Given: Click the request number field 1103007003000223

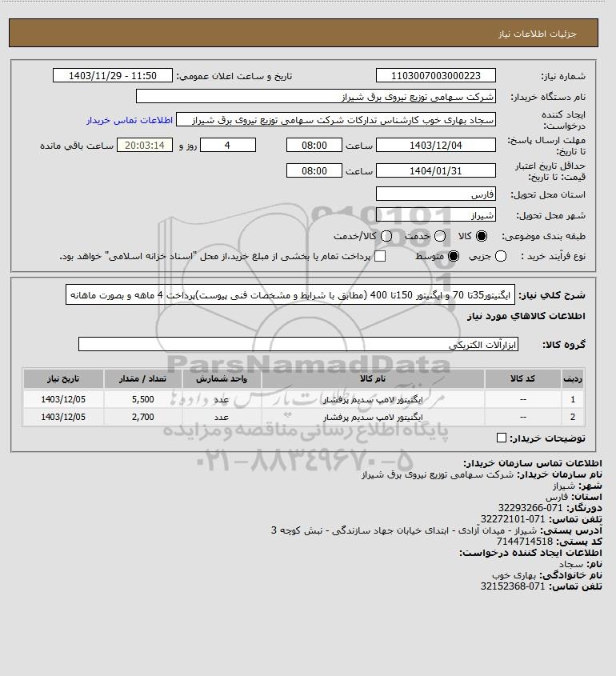Looking at the screenshot, I should click(436, 75).
